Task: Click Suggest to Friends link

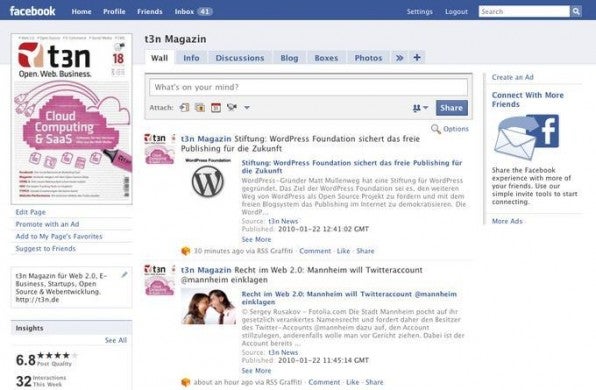Action: point(46,249)
